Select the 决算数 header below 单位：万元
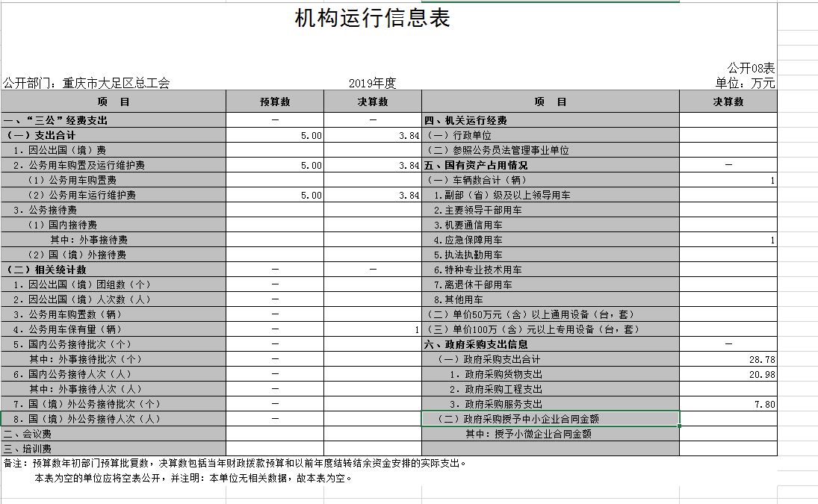The height and width of the screenshot is (504, 818). click(728, 102)
